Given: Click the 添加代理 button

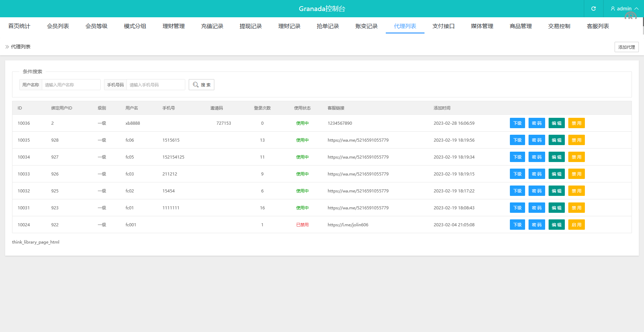Looking at the screenshot, I should (626, 47).
